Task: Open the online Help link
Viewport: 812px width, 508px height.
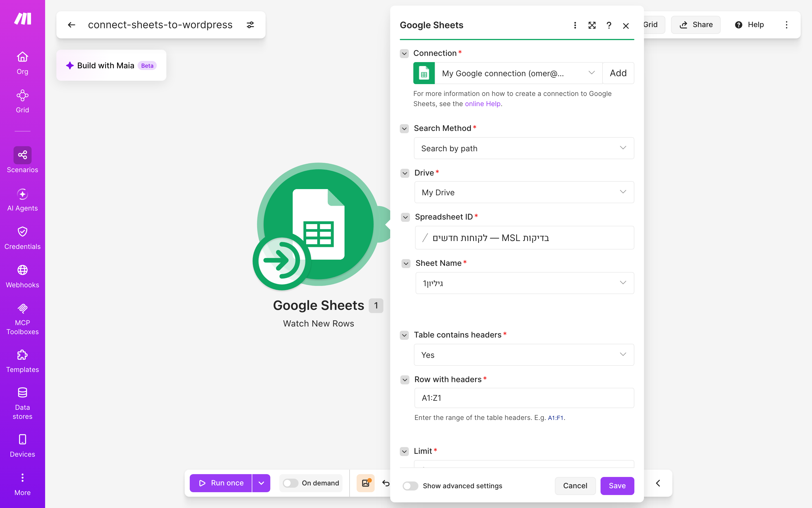Action: (x=483, y=104)
